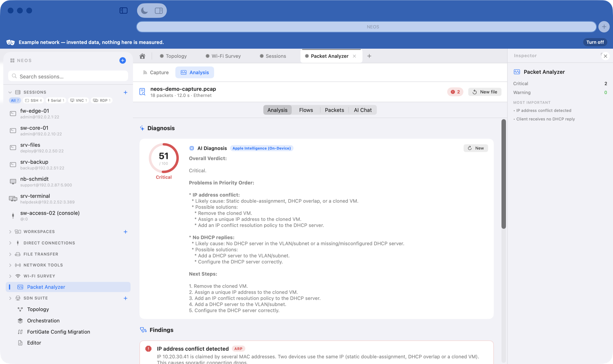Switch to Analysis mode button
This screenshot has height=364, width=613.
(195, 73)
